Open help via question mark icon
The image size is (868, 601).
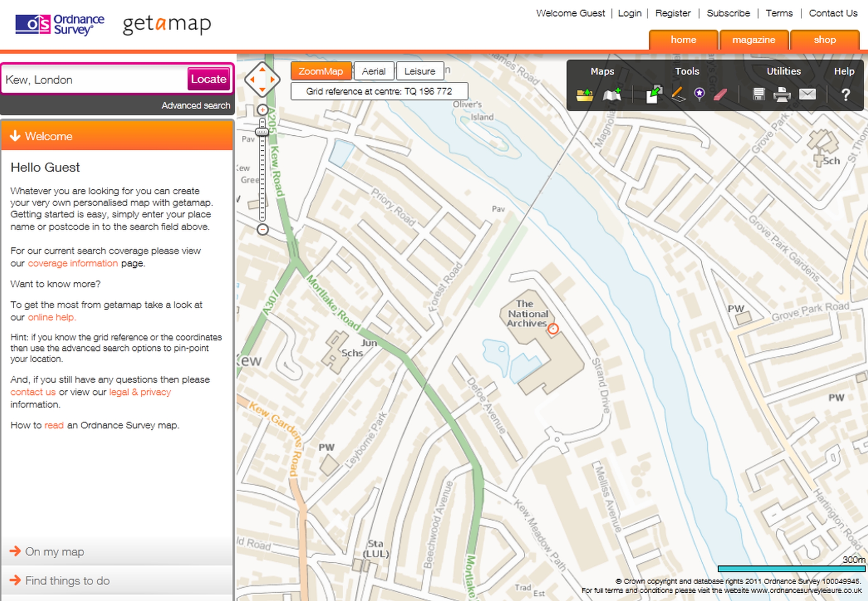[x=846, y=95]
